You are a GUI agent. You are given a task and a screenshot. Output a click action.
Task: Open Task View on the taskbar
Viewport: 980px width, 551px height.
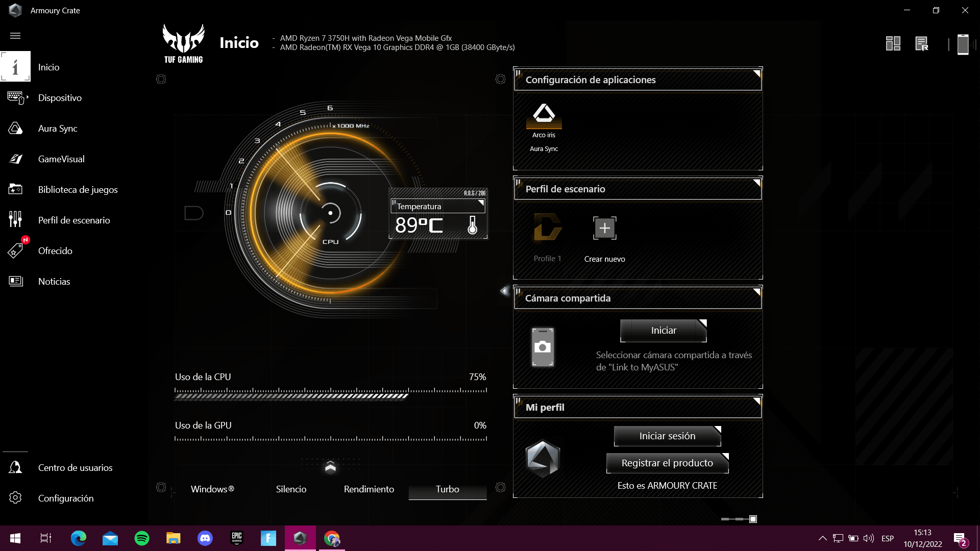[46, 538]
